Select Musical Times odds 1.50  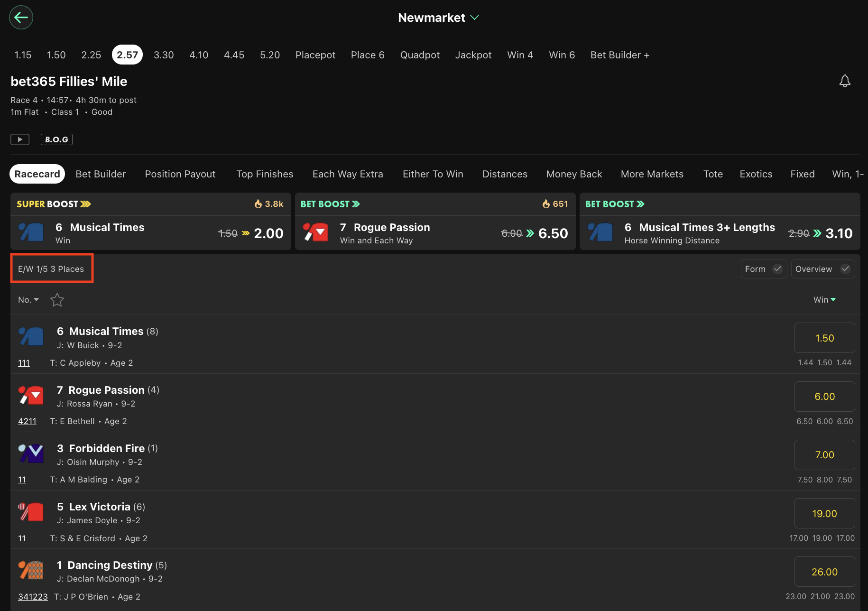pyautogui.click(x=824, y=338)
